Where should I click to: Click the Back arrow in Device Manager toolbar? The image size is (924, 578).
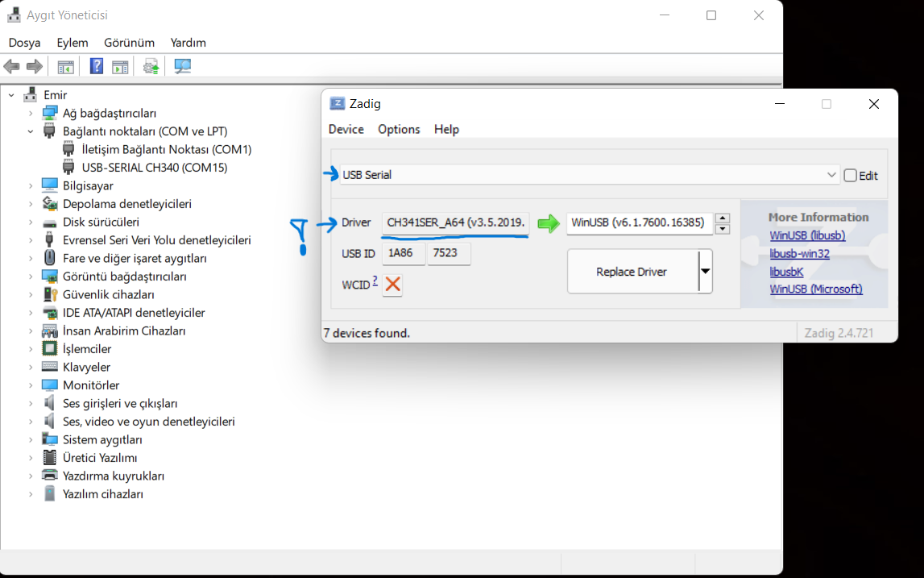(11, 67)
